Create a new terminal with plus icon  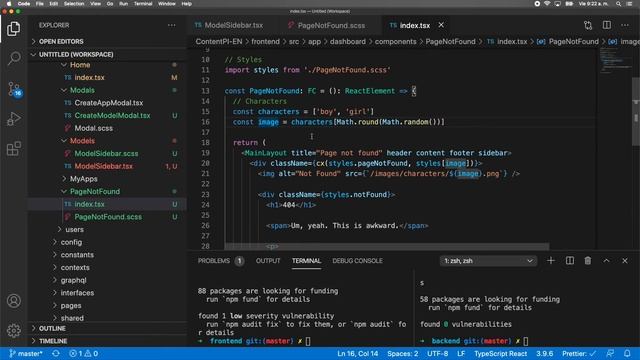pyautogui.click(x=551, y=260)
